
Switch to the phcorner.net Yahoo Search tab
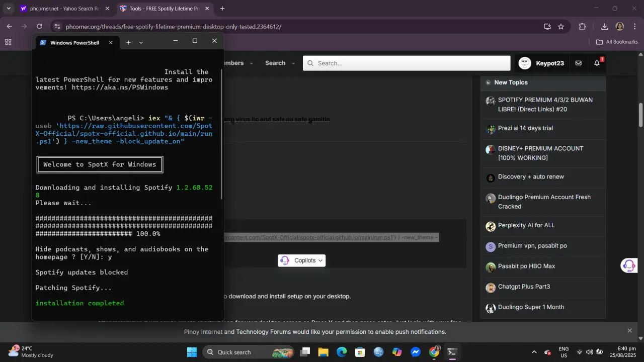pos(65,9)
